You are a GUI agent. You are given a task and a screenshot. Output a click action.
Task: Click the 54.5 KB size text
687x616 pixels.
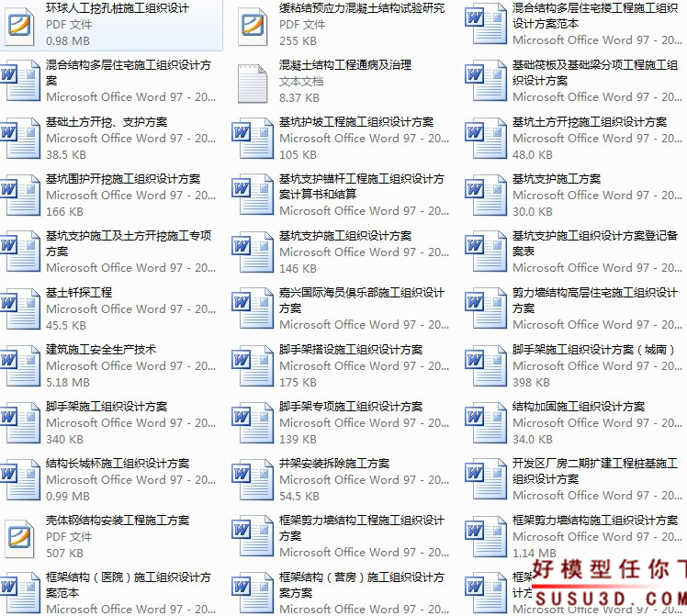click(x=299, y=496)
